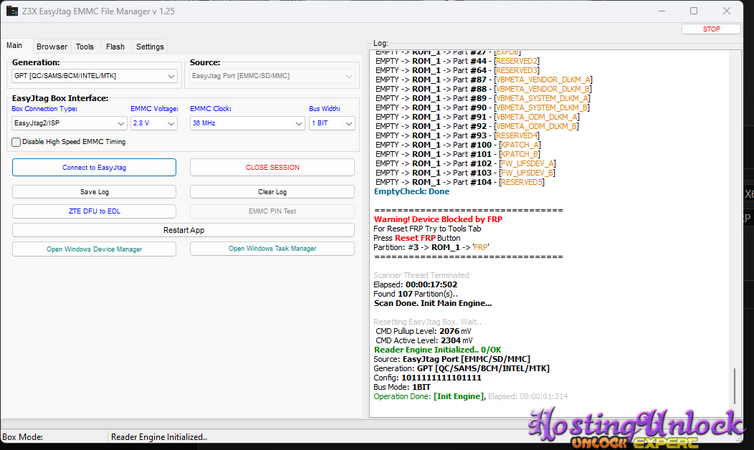Click the Save Log button
The image size is (754, 450).
(x=94, y=192)
